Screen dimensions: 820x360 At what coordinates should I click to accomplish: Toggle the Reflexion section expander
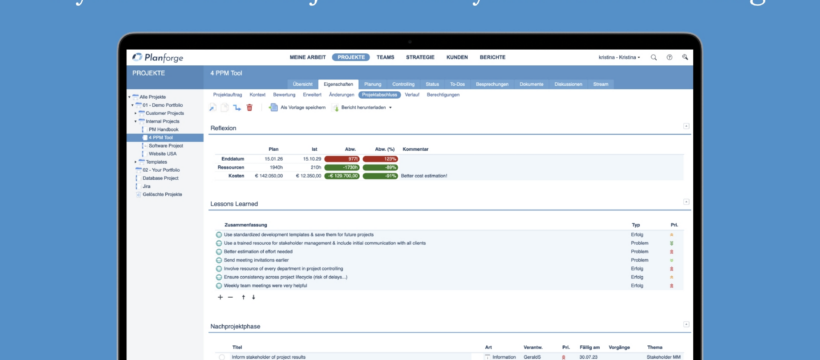686,126
